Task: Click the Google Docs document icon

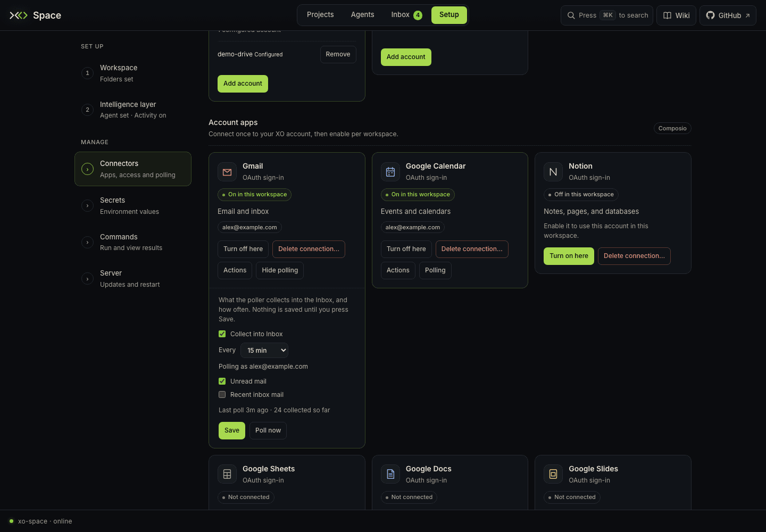Action: pyautogui.click(x=390, y=474)
